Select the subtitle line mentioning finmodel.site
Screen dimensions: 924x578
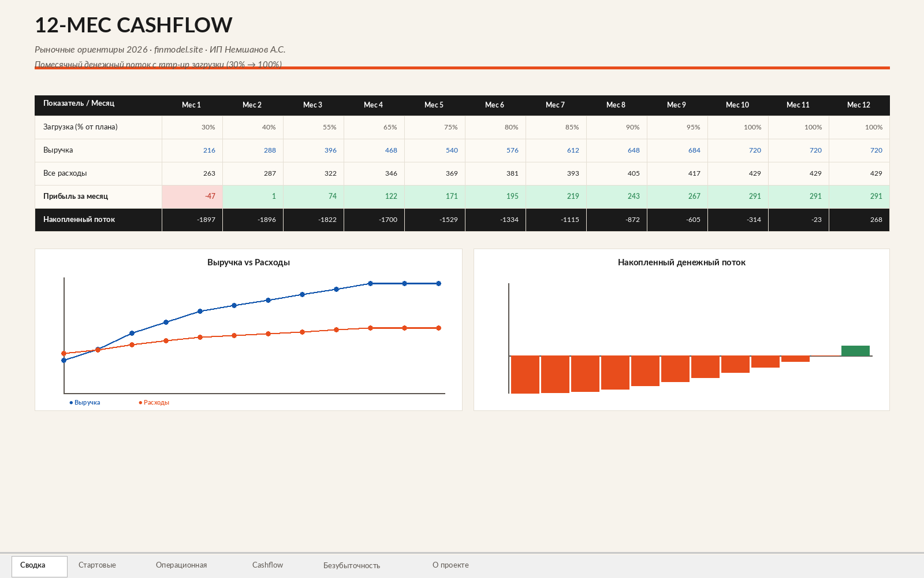coord(160,50)
